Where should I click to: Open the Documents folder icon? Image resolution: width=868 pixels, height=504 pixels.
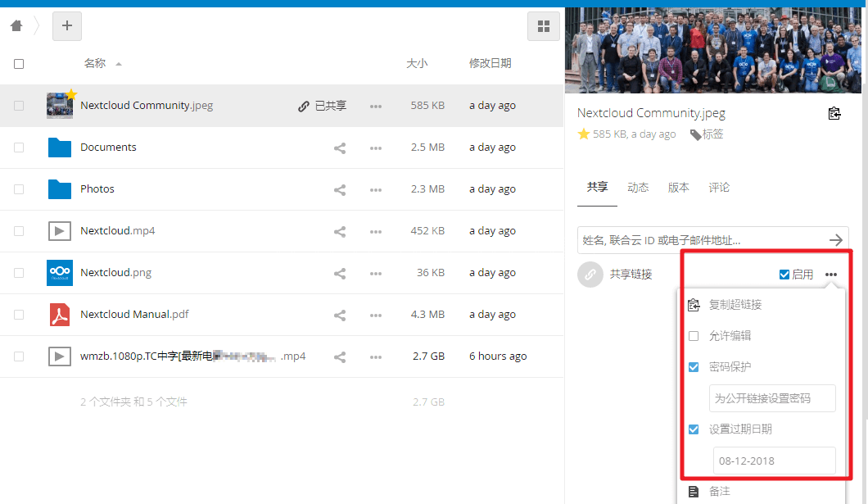click(60, 148)
